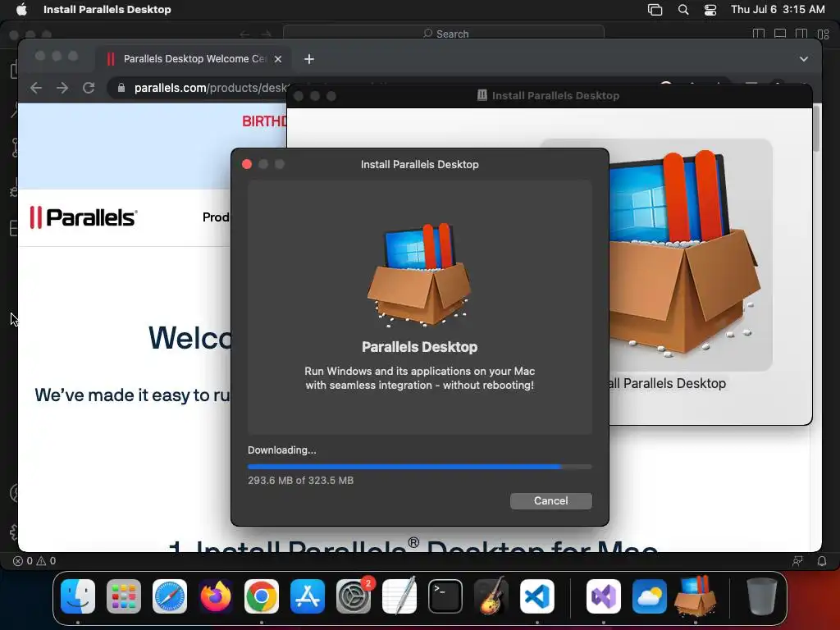Open System Settings with badge in Dock
Image resolution: width=840 pixels, height=630 pixels.
(354, 596)
